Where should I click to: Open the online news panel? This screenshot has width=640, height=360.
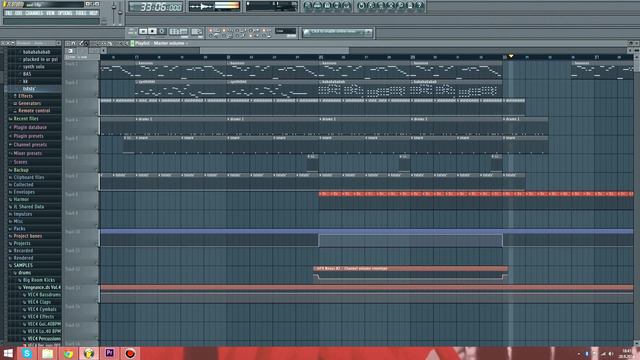[x=338, y=32]
